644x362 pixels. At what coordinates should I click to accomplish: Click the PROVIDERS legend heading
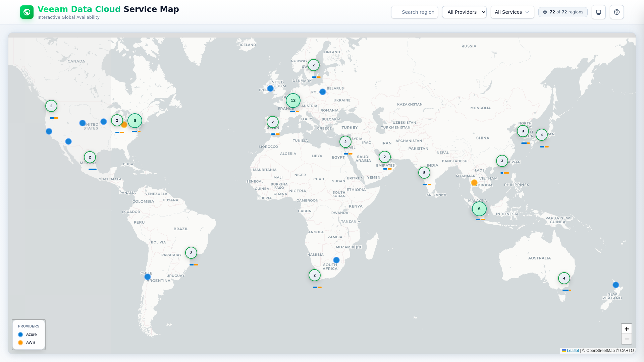(29, 326)
